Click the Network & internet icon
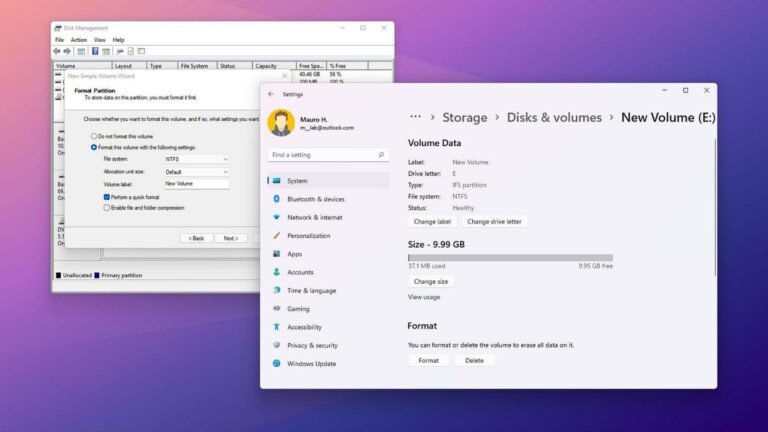 tap(277, 217)
